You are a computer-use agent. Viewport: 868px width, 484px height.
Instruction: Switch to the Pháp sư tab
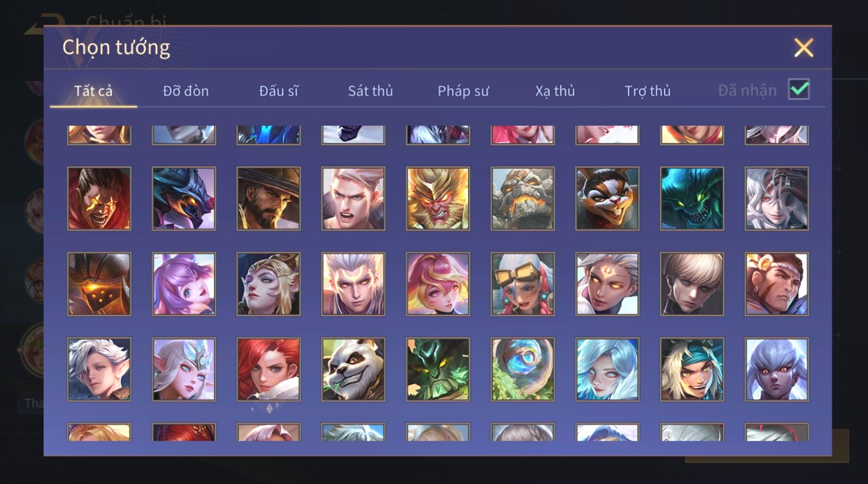pyautogui.click(x=463, y=91)
